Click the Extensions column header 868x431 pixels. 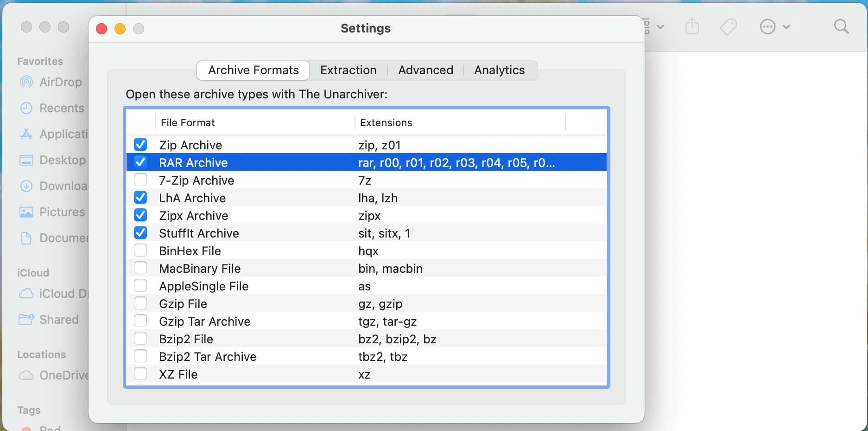(x=386, y=122)
